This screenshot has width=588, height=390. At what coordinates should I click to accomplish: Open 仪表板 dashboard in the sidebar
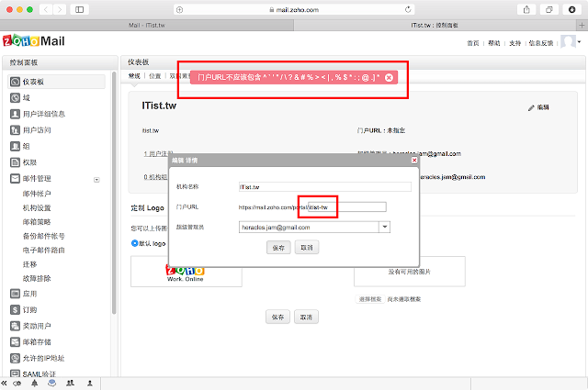point(56,82)
